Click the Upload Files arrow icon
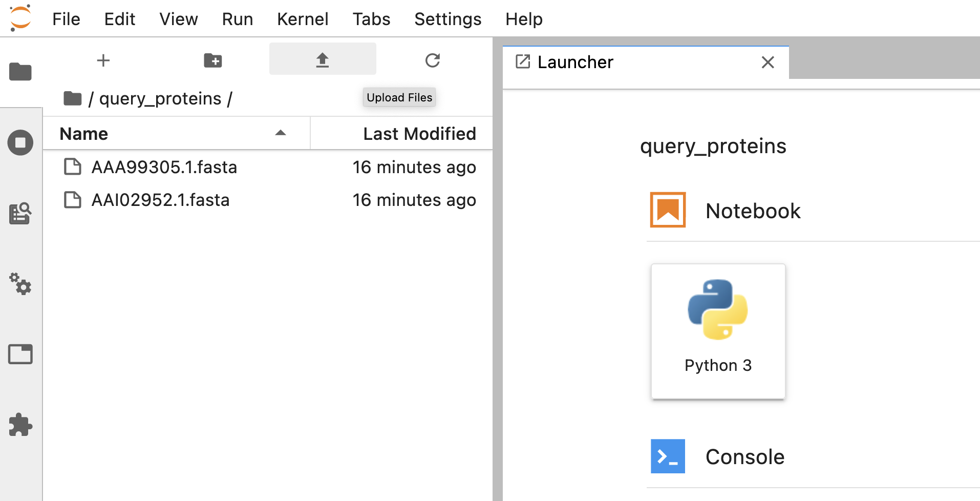The width and height of the screenshot is (980, 501). (x=322, y=60)
